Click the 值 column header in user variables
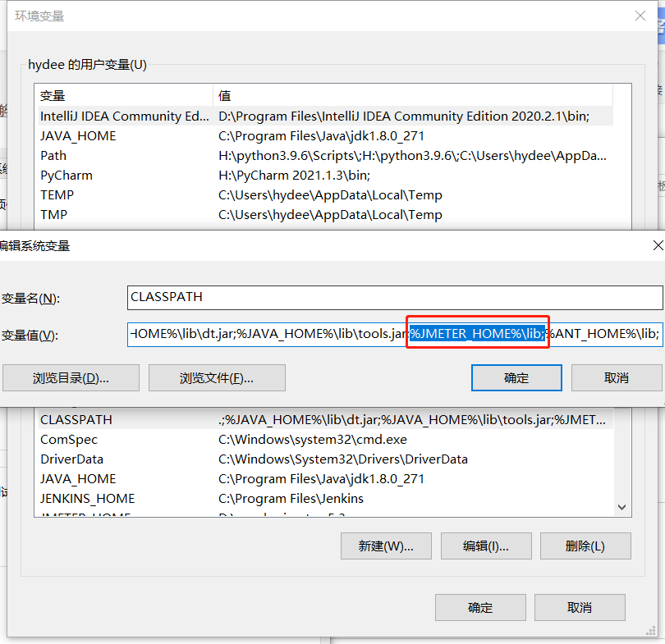 (x=413, y=95)
